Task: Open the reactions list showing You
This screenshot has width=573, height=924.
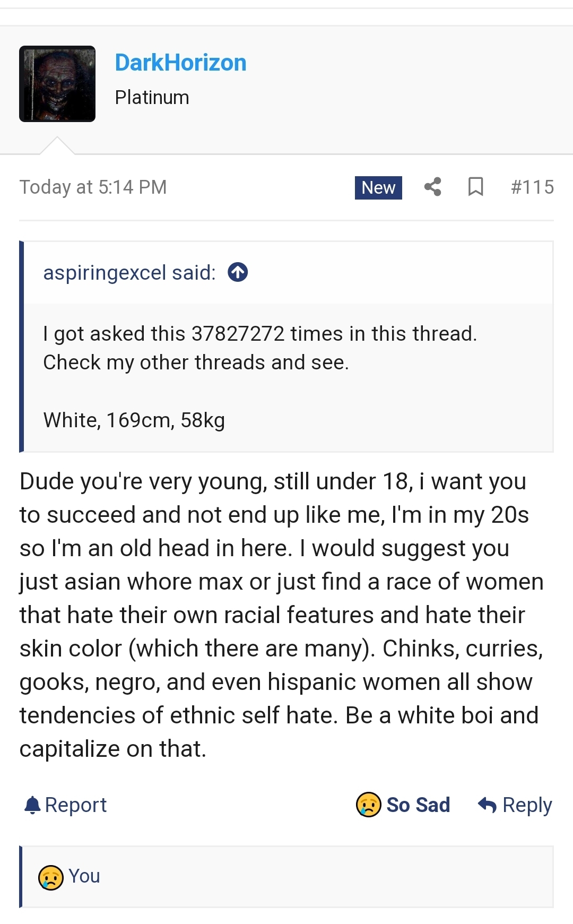Action: [287, 877]
